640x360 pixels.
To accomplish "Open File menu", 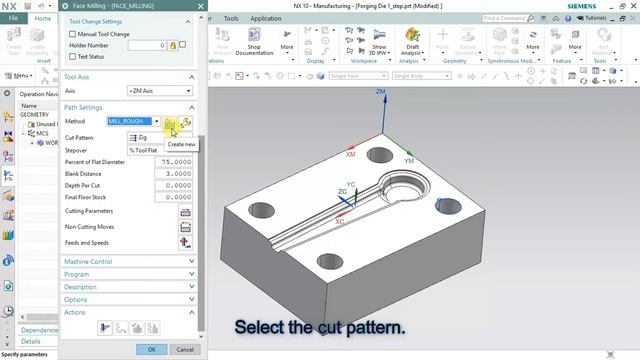I will tap(13, 18).
